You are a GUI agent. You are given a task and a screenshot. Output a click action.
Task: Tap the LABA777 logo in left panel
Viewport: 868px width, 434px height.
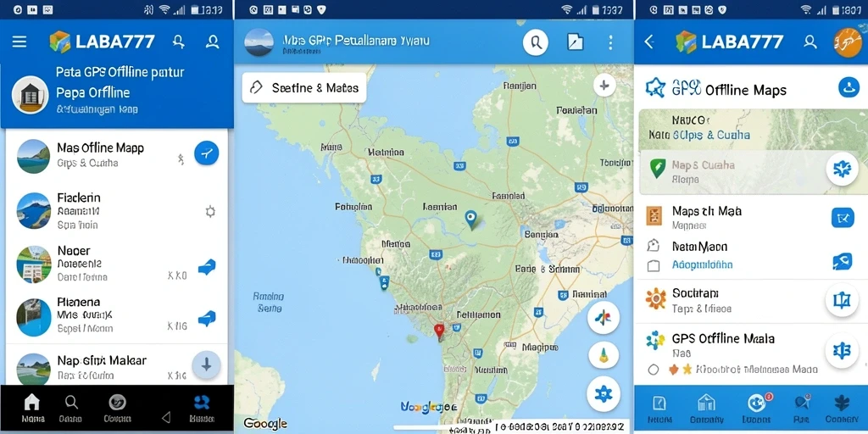coord(102,42)
